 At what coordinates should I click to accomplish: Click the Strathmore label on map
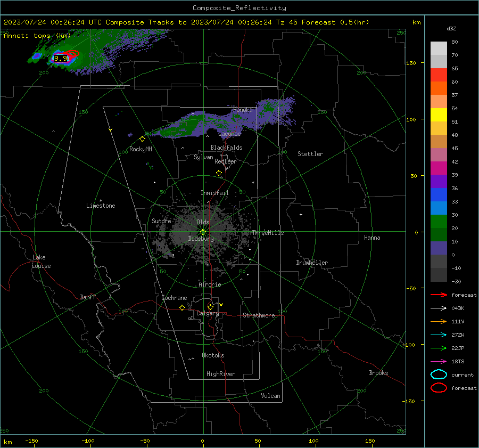coord(259,315)
